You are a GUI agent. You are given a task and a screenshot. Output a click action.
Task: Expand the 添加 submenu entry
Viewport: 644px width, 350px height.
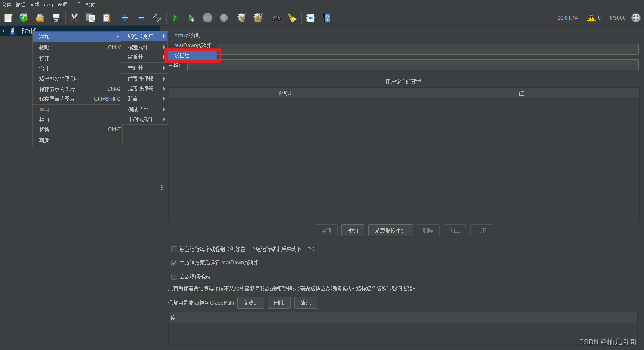tap(78, 36)
